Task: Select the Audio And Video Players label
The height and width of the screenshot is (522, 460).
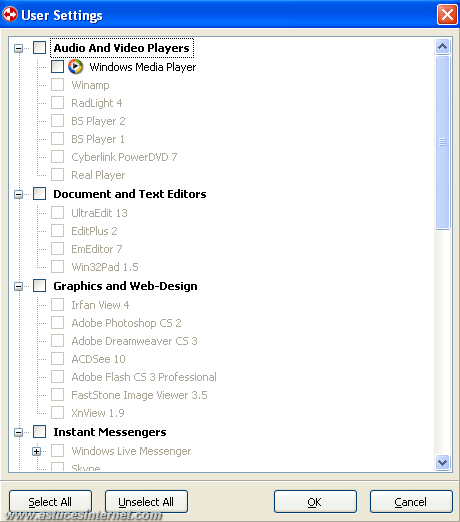Action: pos(122,48)
